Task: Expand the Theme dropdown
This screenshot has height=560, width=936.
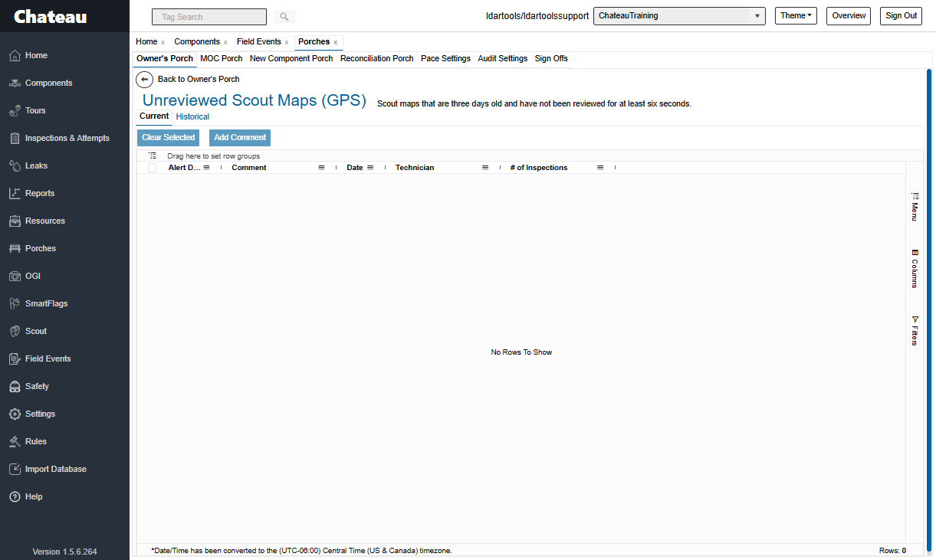Action: pos(796,15)
